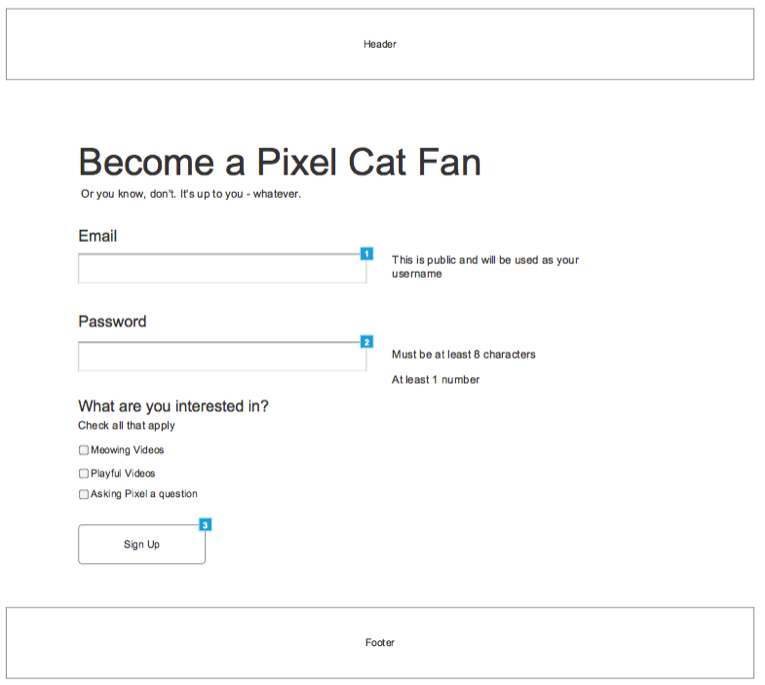Click the Must be at least 8 characters hint
Viewport: 765px width, 685px height.
click(x=463, y=354)
